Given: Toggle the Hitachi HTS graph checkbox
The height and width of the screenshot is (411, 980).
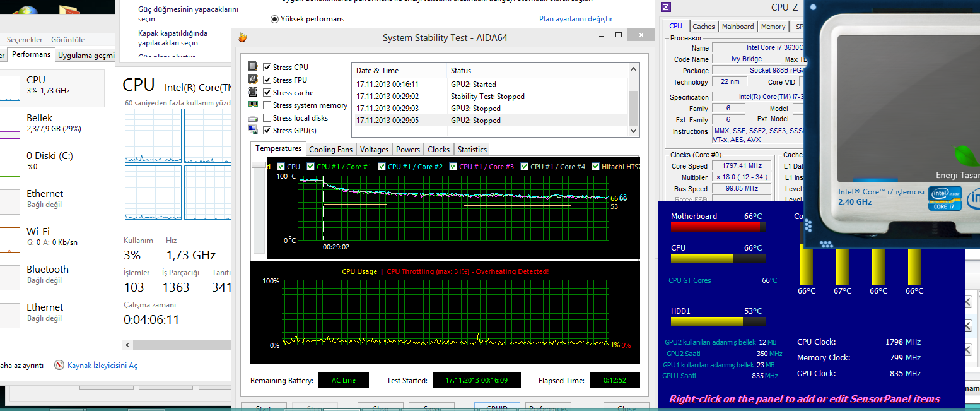Looking at the screenshot, I should [595, 167].
